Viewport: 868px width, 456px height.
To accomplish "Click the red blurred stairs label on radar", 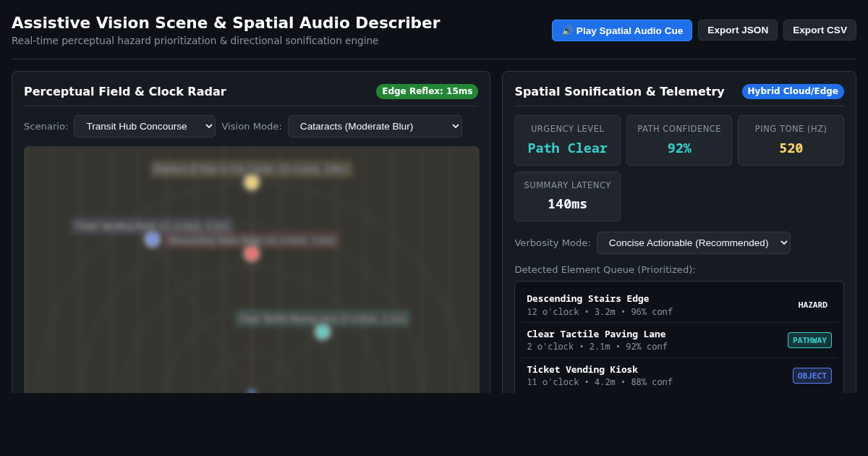I will click(x=252, y=240).
